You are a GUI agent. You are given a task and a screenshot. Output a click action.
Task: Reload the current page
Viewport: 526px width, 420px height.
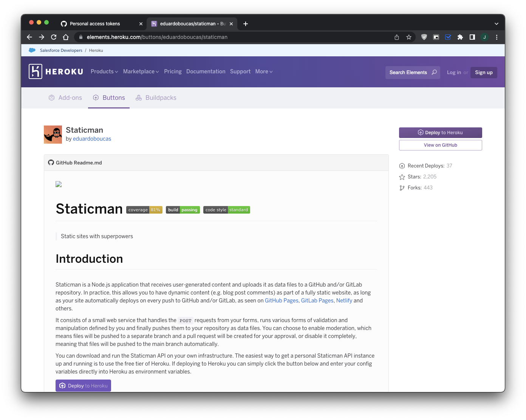click(54, 37)
